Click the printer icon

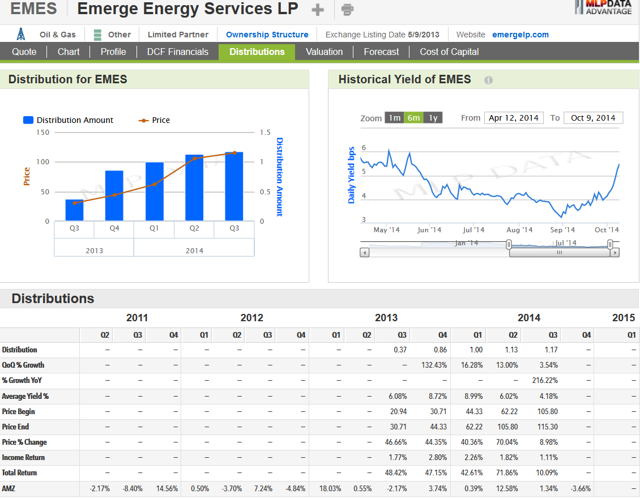click(x=347, y=10)
